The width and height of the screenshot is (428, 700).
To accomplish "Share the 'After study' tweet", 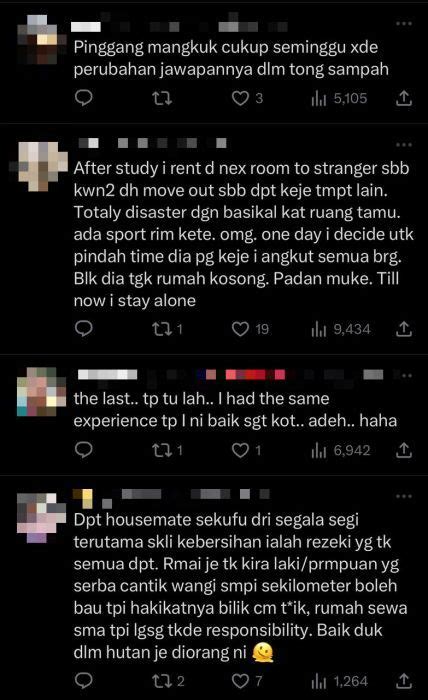I will pyautogui.click(x=403, y=329).
